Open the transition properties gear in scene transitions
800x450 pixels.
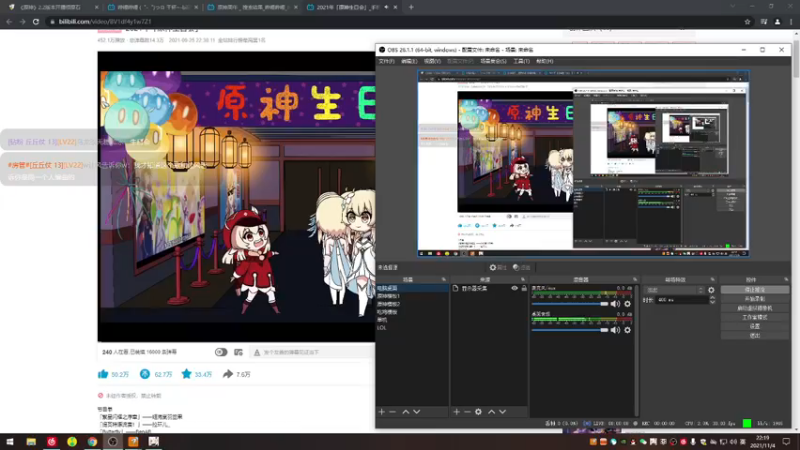pyautogui.click(x=711, y=290)
